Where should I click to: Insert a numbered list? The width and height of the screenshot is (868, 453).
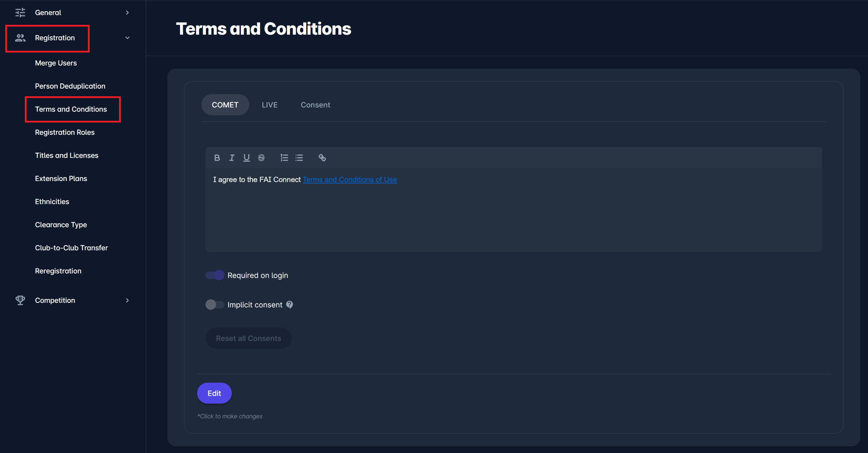pyautogui.click(x=284, y=158)
